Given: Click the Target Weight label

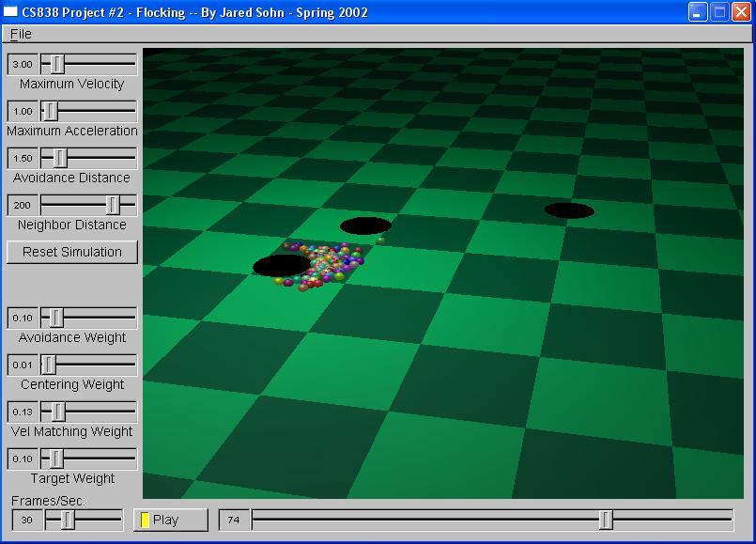Looking at the screenshot, I should (x=73, y=478).
